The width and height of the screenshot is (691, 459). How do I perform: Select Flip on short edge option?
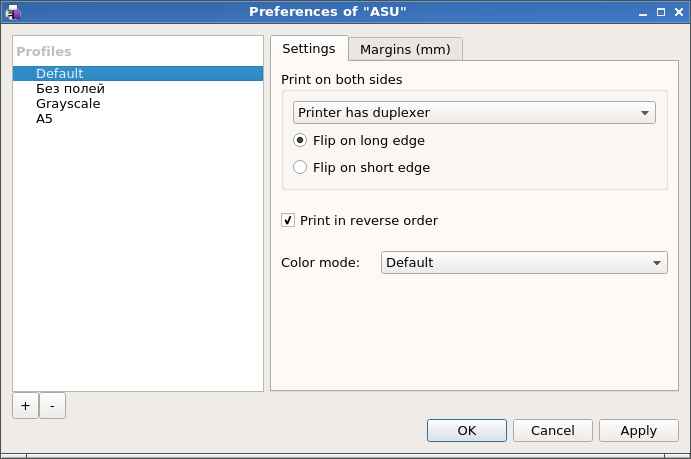300,168
